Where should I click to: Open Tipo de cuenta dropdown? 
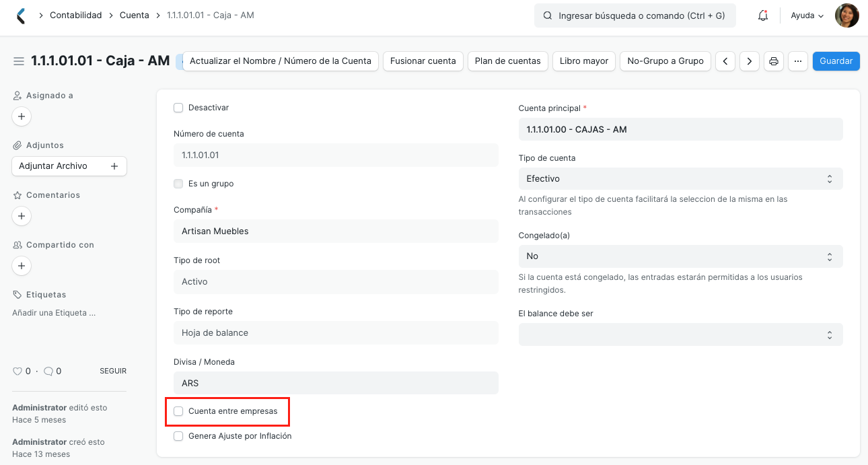[x=680, y=179]
